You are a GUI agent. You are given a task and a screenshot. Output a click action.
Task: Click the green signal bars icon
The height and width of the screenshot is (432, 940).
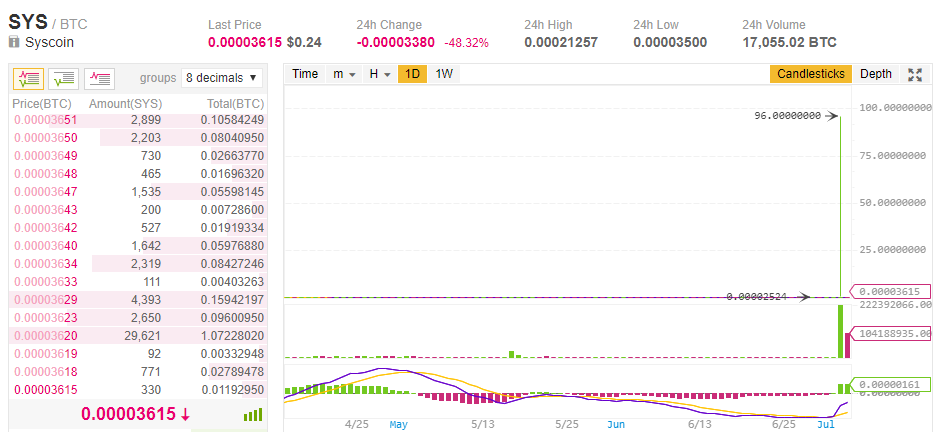253,414
